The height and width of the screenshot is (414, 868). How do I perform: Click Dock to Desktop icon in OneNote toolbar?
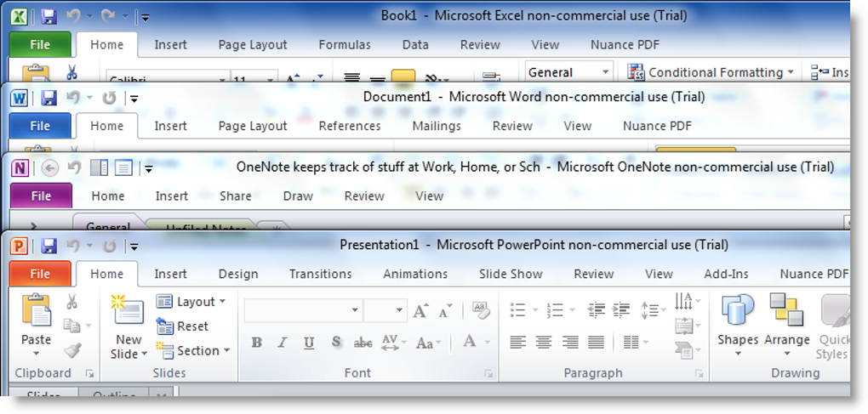pos(99,167)
